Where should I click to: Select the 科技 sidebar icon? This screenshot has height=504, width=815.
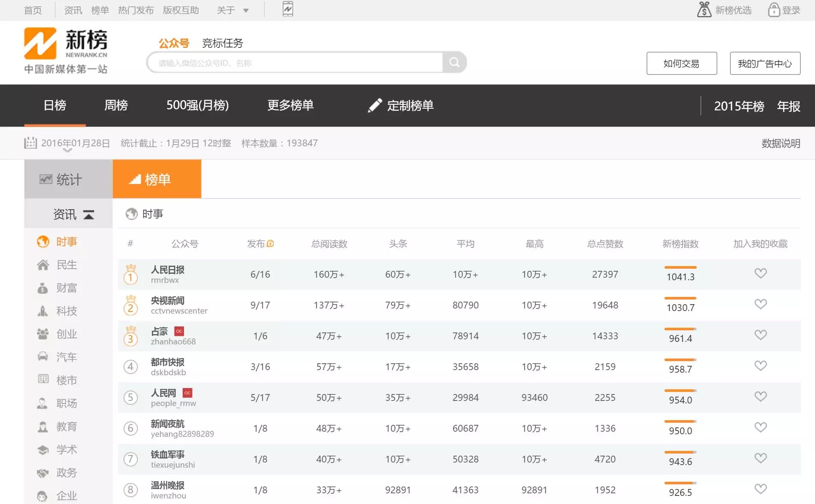43,311
